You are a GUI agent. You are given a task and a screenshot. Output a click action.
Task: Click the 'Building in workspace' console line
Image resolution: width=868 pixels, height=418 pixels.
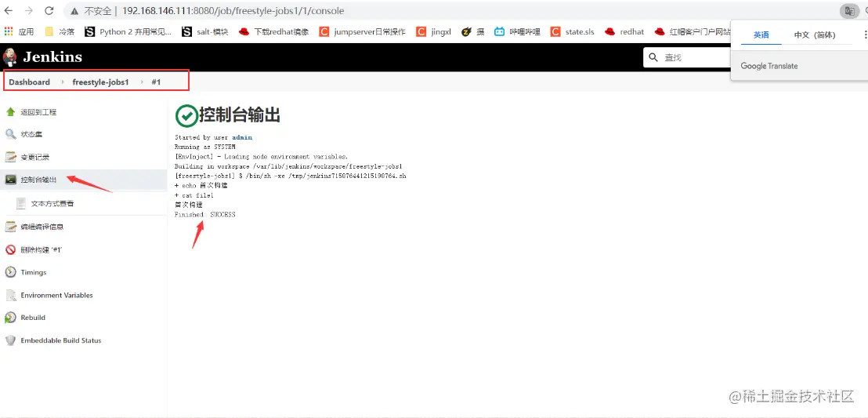coord(288,166)
